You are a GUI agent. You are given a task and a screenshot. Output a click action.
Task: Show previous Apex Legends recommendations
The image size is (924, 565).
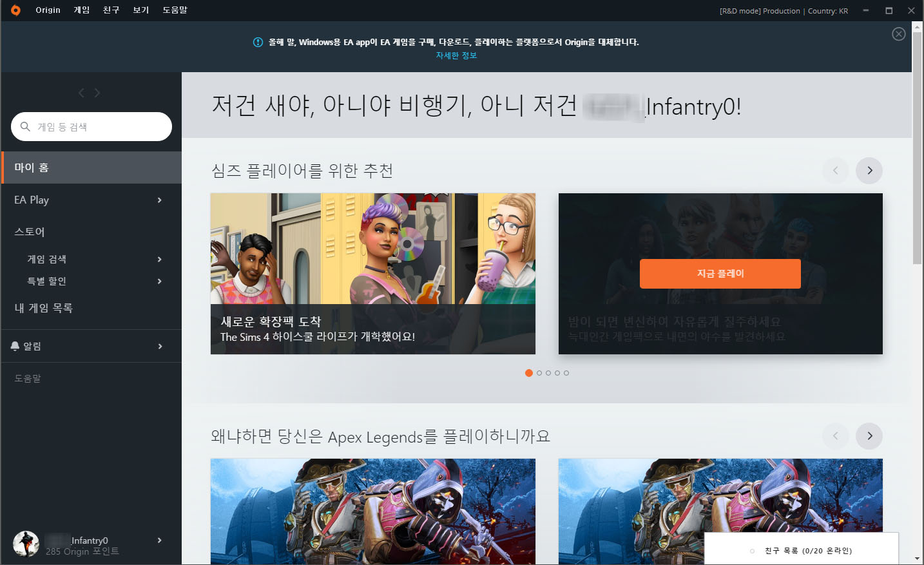click(x=836, y=436)
